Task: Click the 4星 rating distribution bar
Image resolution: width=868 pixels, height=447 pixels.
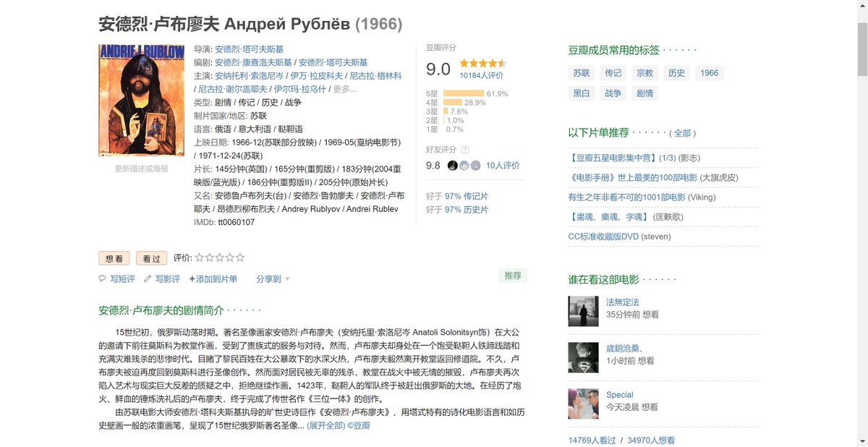Action: (453, 103)
